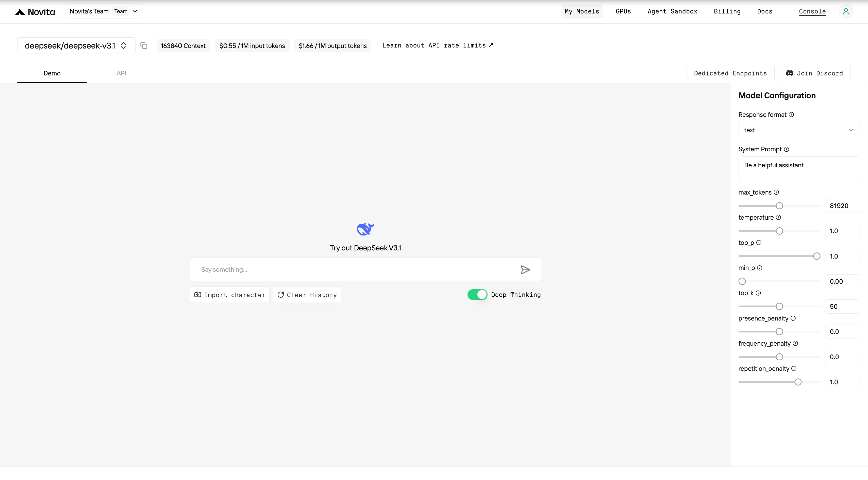Click the presence_penalty slider handle

click(x=779, y=332)
